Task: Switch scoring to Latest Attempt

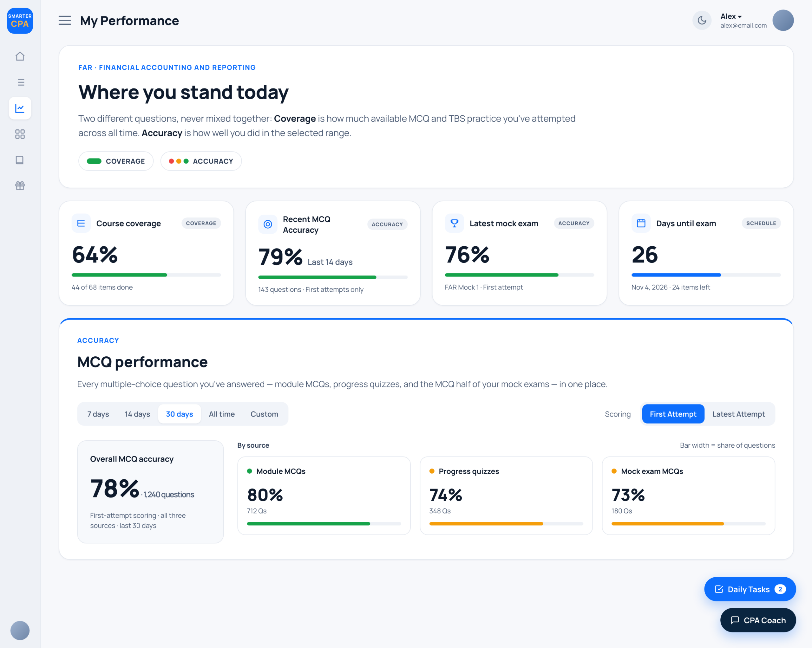Action: coord(738,414)
